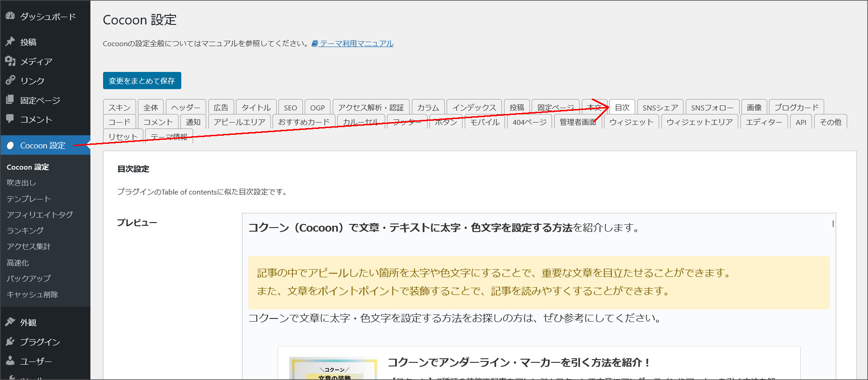Click the blog card thumbnail image in preview

(333, 369)
